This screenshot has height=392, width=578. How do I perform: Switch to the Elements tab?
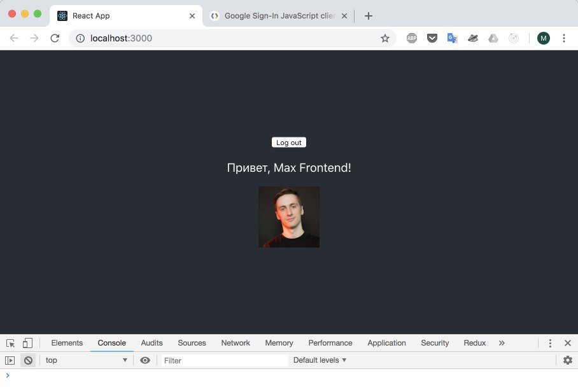[67, 343]
